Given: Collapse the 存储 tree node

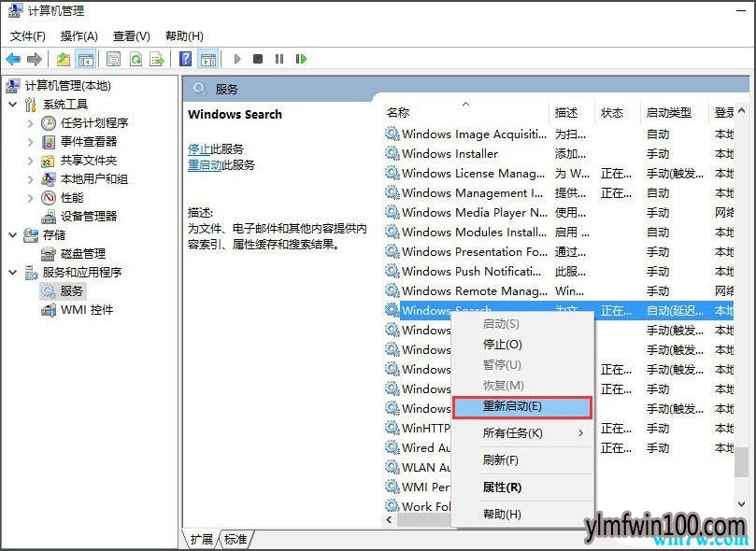Looking at the screenshot, I should click(13, 235).
